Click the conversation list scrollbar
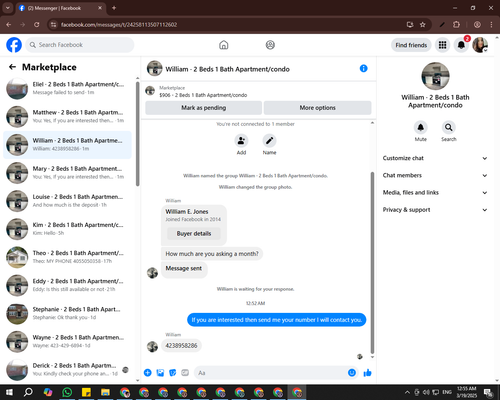The height and width of the screenshot is (400, 500). coord(138,133)
